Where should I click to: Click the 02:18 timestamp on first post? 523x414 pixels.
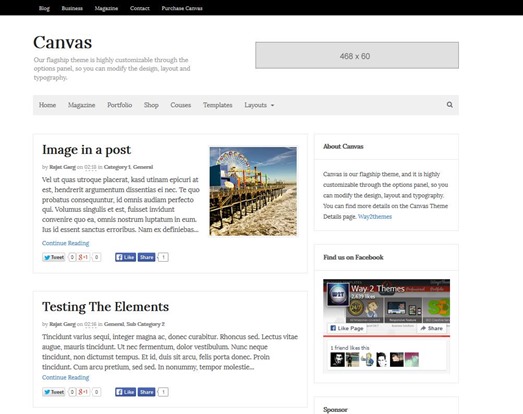90,167
